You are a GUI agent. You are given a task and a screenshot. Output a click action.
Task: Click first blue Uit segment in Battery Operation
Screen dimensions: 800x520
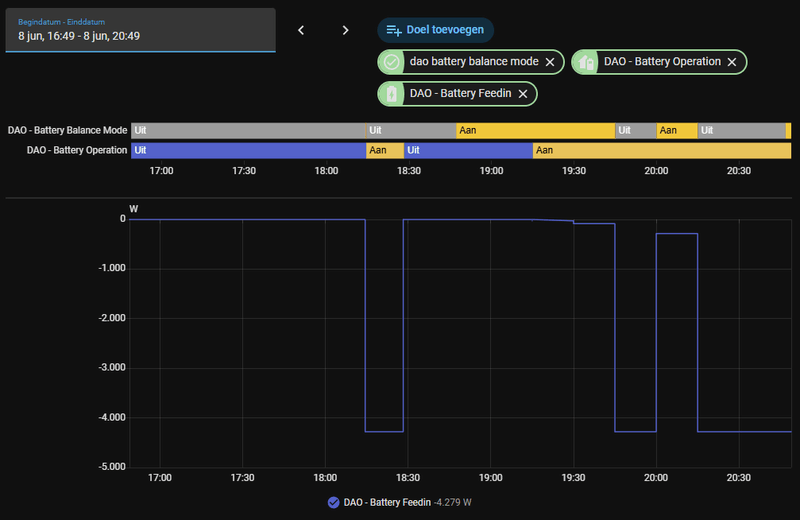pyautogui.click(x=248, y=151)
